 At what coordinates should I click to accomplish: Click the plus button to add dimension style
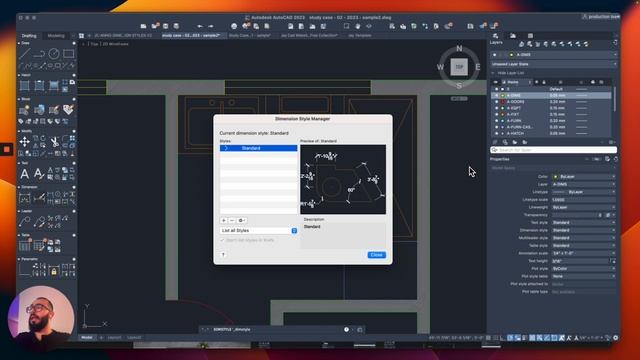tap(224, 220)
